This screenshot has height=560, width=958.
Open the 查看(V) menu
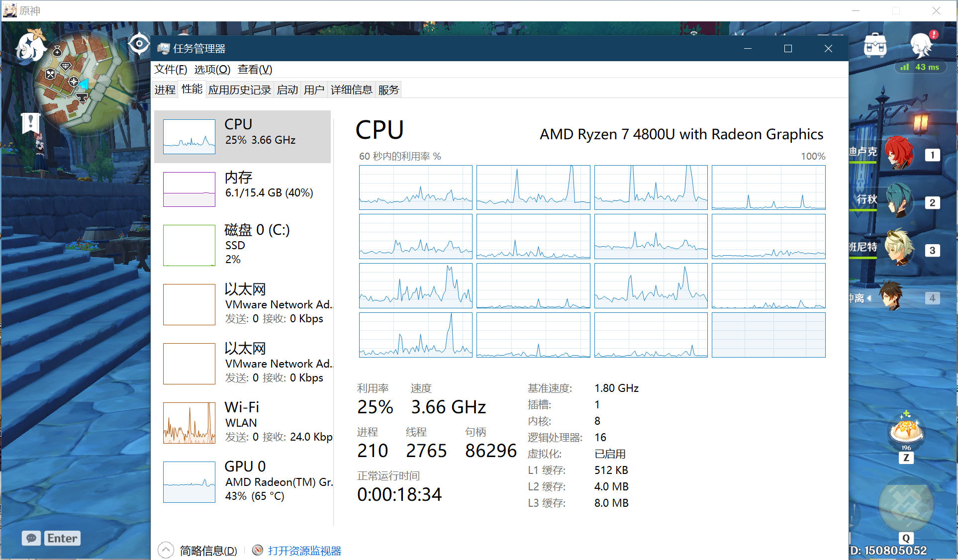(255, 69)
